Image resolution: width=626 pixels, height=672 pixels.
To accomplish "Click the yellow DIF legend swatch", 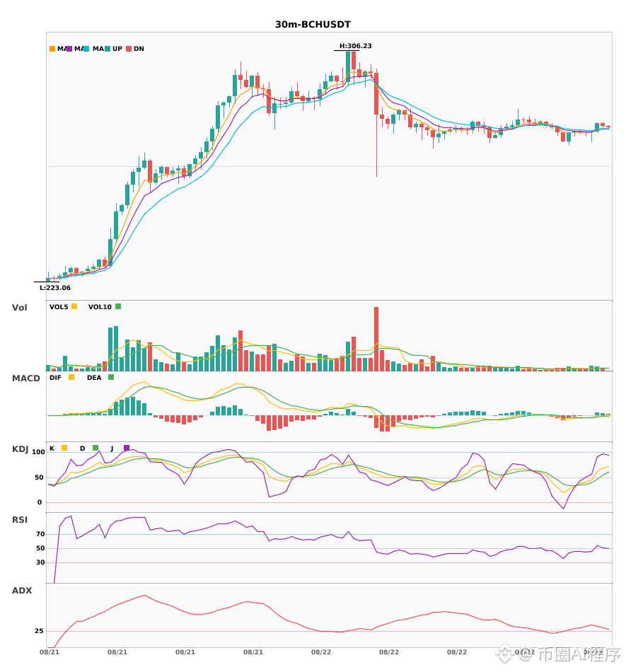I will pos(71,377).
